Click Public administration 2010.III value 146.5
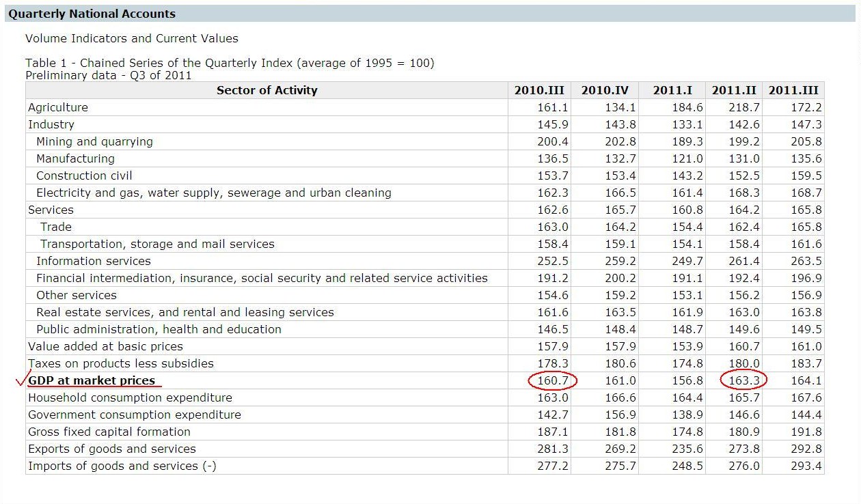This screenshot has width=861, height=504. click(553, 329)
